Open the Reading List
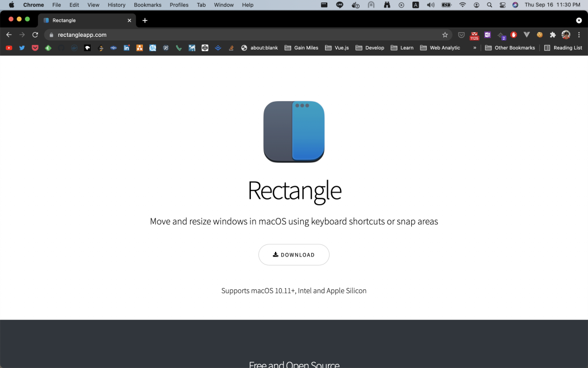 coord(563,48)
